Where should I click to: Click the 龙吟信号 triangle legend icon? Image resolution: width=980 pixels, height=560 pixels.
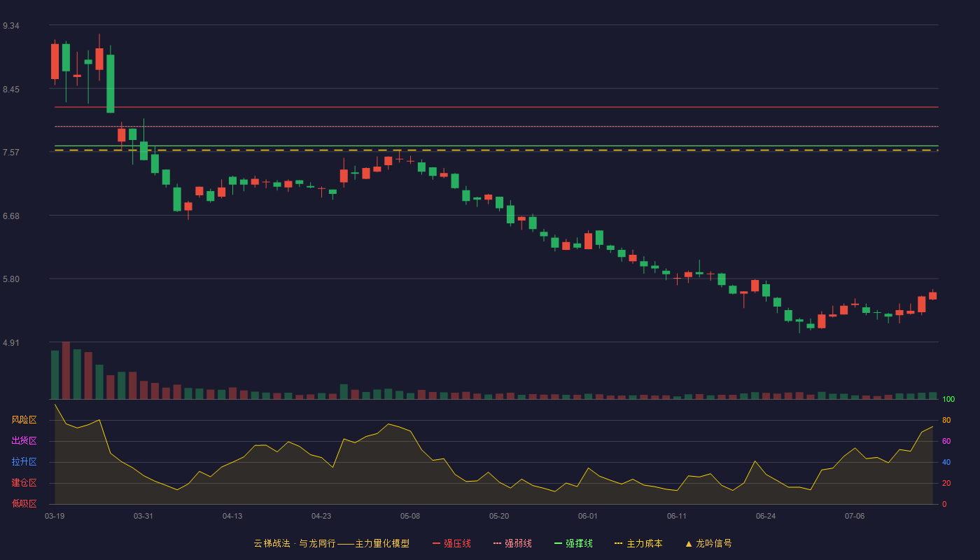pyautogui.click(x=688, y=543)
